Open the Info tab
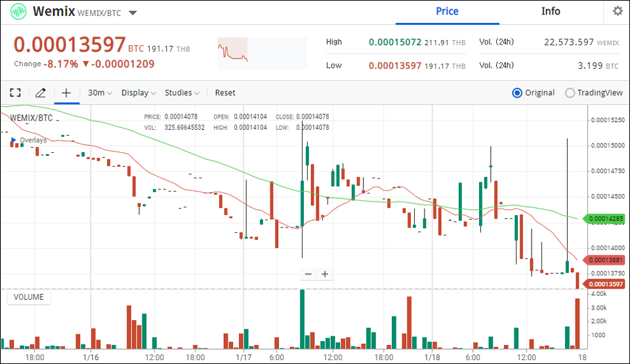The image size is (630, 364). click(551, 11)
